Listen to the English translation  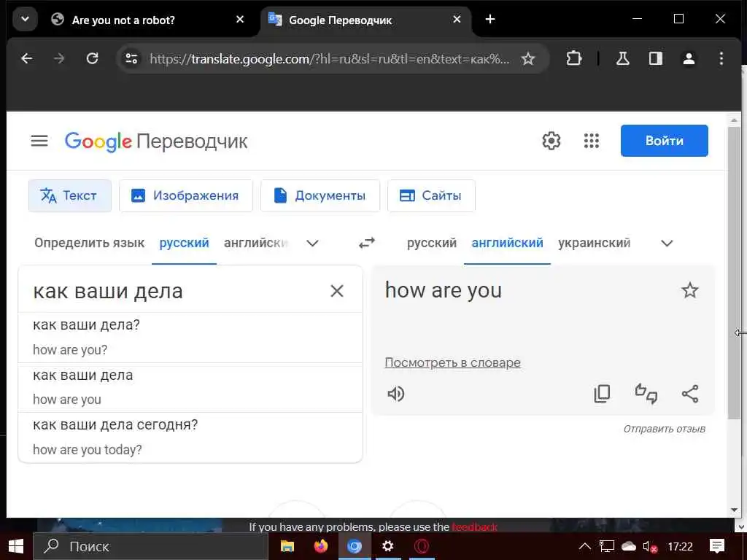pyautogui.click(x=395, y=394)
